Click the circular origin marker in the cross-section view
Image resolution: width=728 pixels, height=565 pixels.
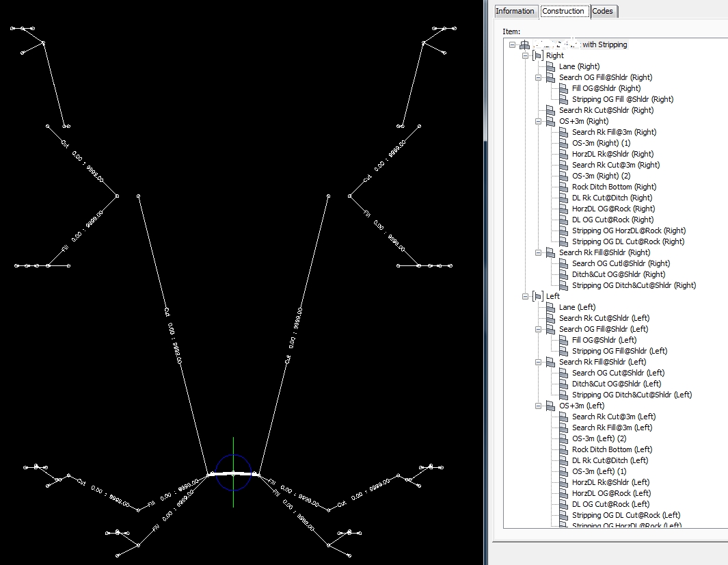pyautogui.click(x=233, y=473)
